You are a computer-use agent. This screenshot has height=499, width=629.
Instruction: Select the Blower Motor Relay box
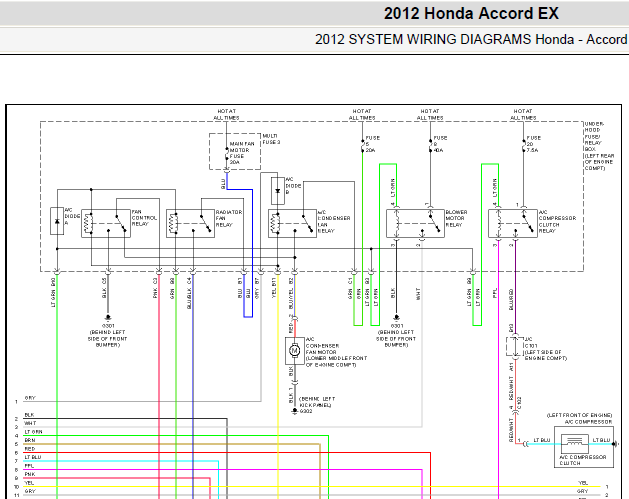[x=415, y=223]
